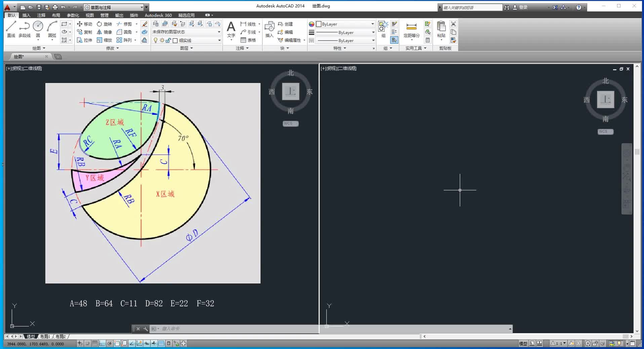
Task: Open the 未保存的图层状态 layer state dropdown
Action: (187, 32)
